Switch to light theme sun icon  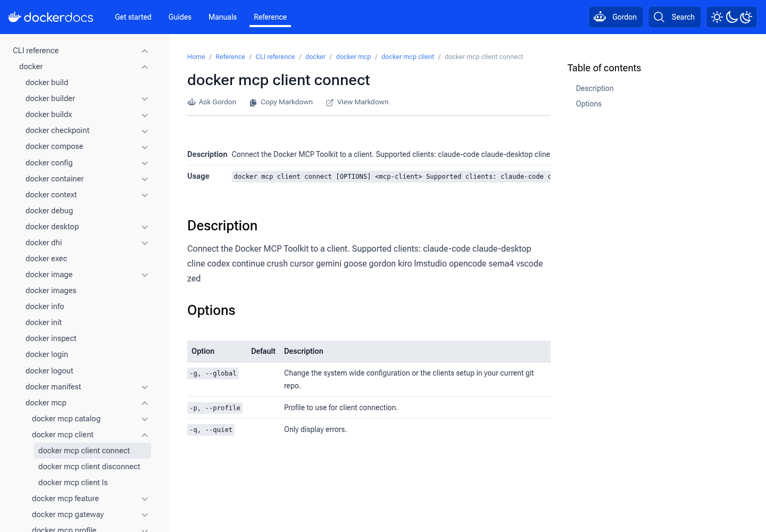click(x=717, y=17)
